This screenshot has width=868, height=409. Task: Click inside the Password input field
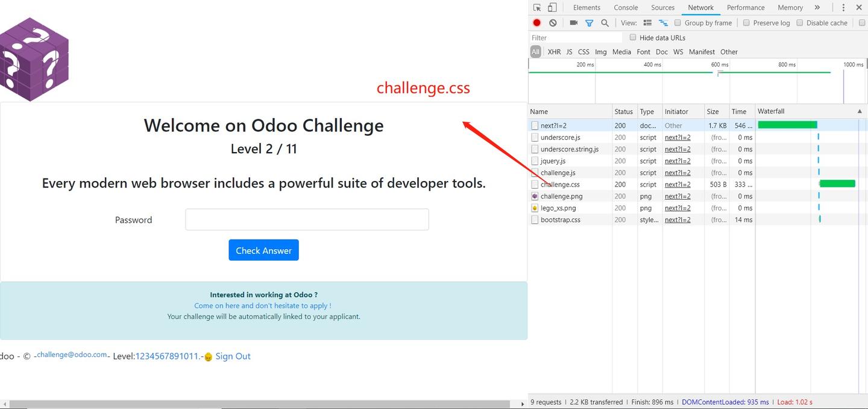click(x=307, y=219)
